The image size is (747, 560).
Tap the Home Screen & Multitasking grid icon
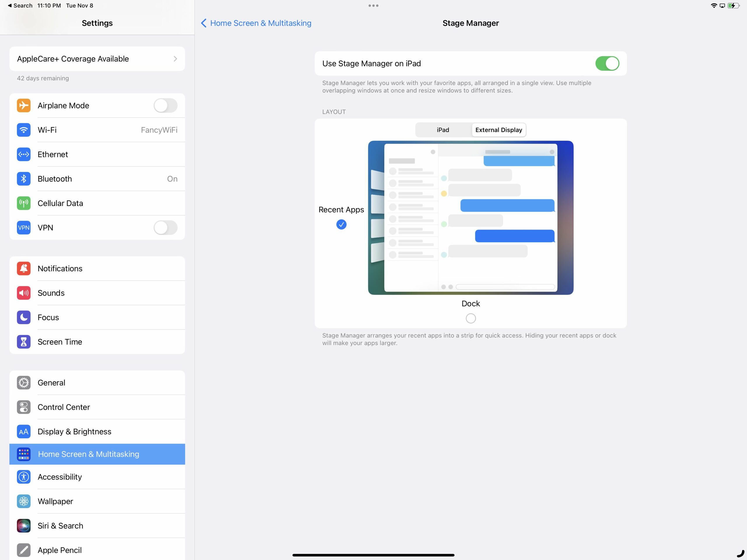tap(24, 454)
